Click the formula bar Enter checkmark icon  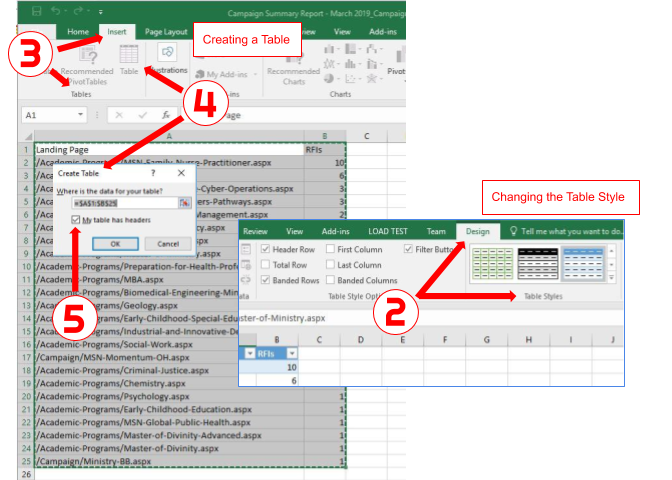pyautogui.click(x=143, y=115)
